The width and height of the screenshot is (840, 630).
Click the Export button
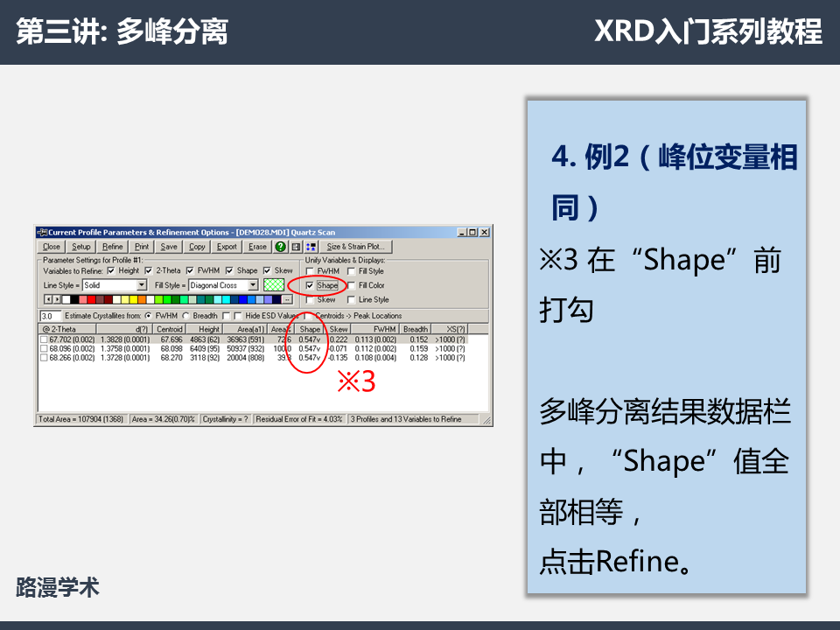tap(227, 247)
